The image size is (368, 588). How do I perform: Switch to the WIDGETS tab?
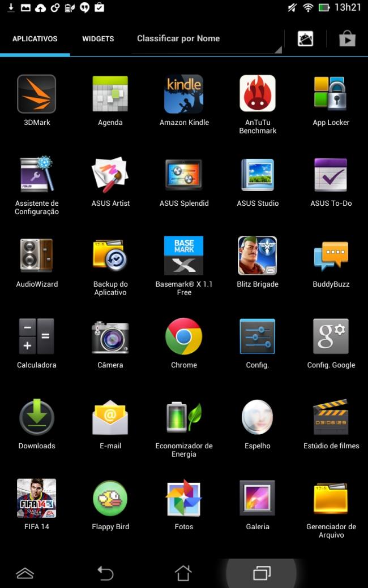(98, 38)
